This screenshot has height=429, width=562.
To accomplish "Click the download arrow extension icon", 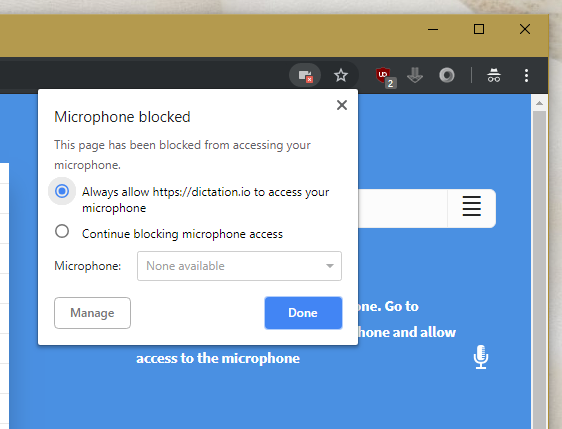I will tap(415, 75).
